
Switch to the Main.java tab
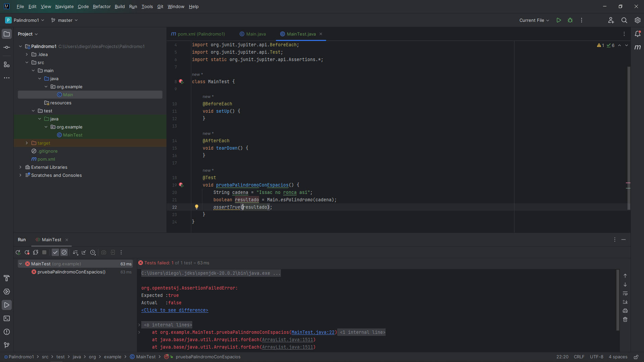coord(256,34)
